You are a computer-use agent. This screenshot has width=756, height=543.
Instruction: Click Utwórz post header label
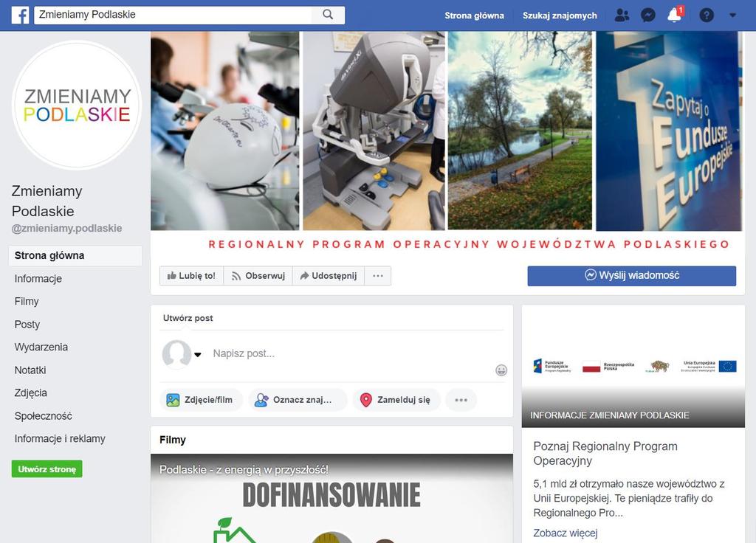[x=188, y=318]
